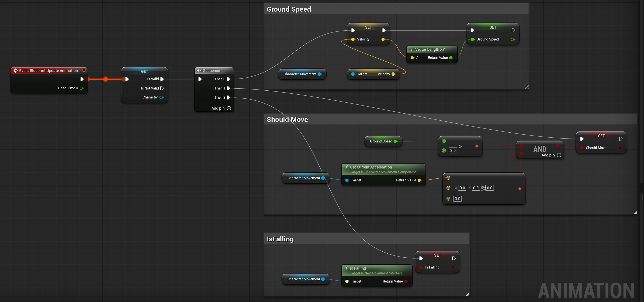This screenshot has height=302, width=644.
Task: Click the Is Not Valid exec pin
Action: (x=162, y=88)
